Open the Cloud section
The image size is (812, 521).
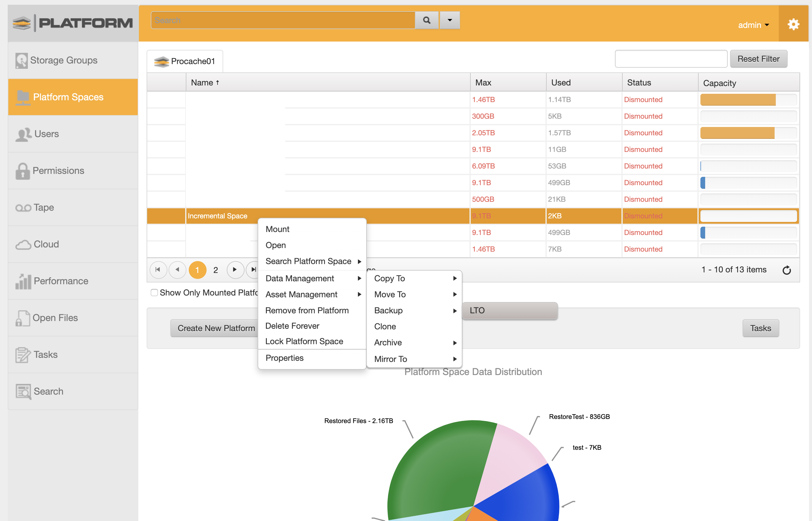point(46,244)
